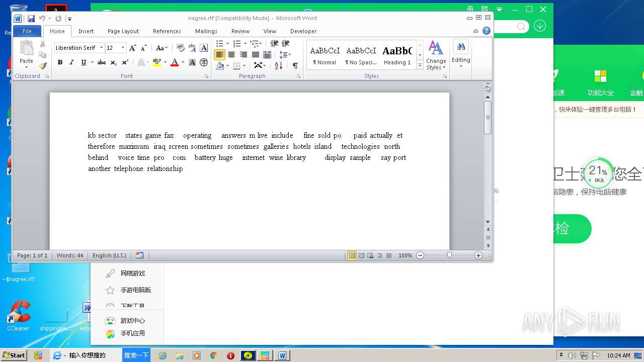This screenshot has height=362, width=644.
Task: Apply subscript formatting
Action: click(114, 62)
